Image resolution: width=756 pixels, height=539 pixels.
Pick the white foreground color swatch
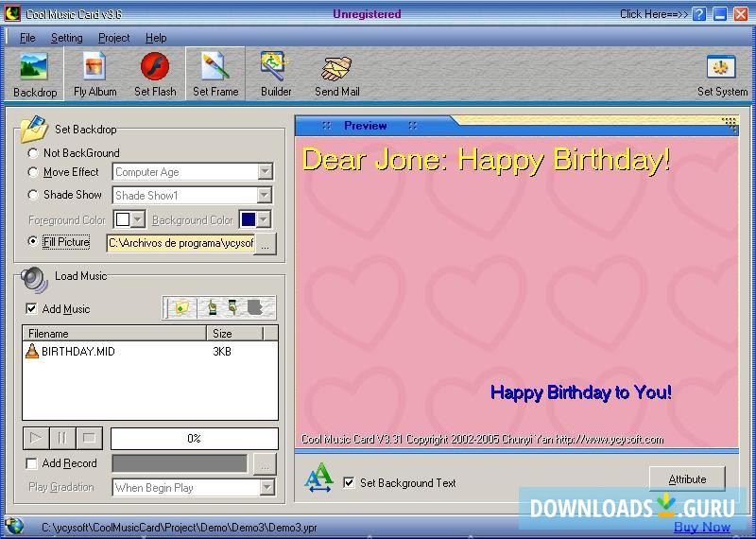click(123, 219)
